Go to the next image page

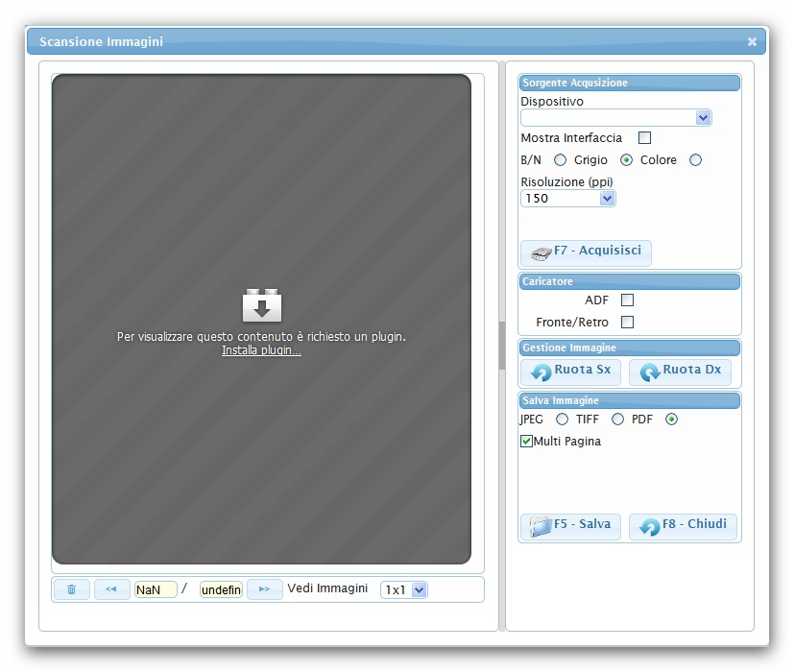264,589
